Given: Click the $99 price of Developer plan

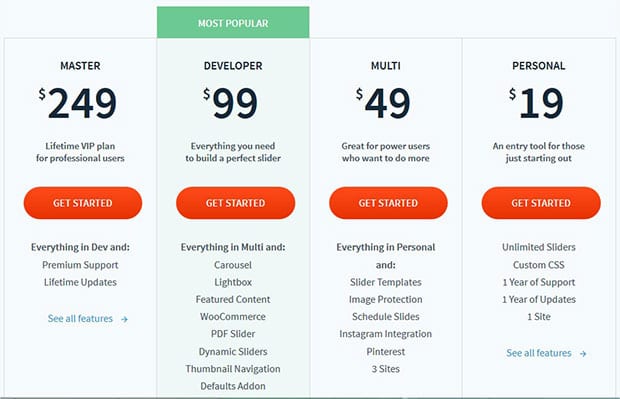Looking at the screenshot, I should pos(230,103).
